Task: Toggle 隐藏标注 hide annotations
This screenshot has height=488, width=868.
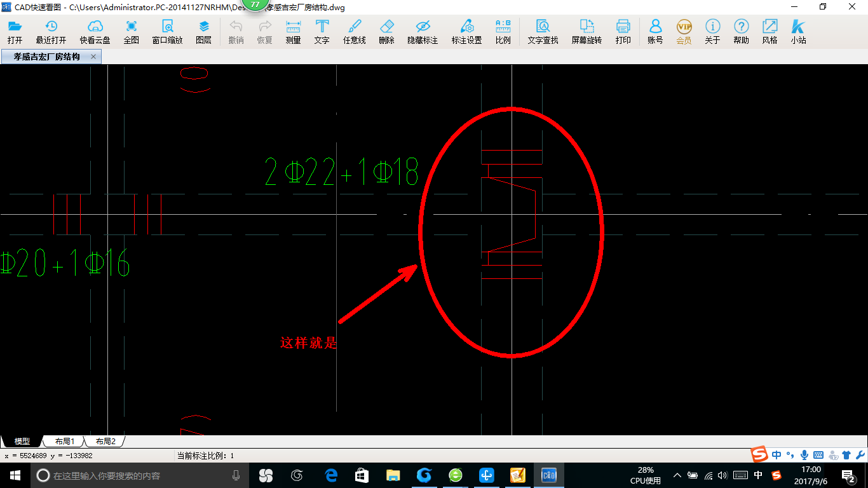Action: click(423, 32)
